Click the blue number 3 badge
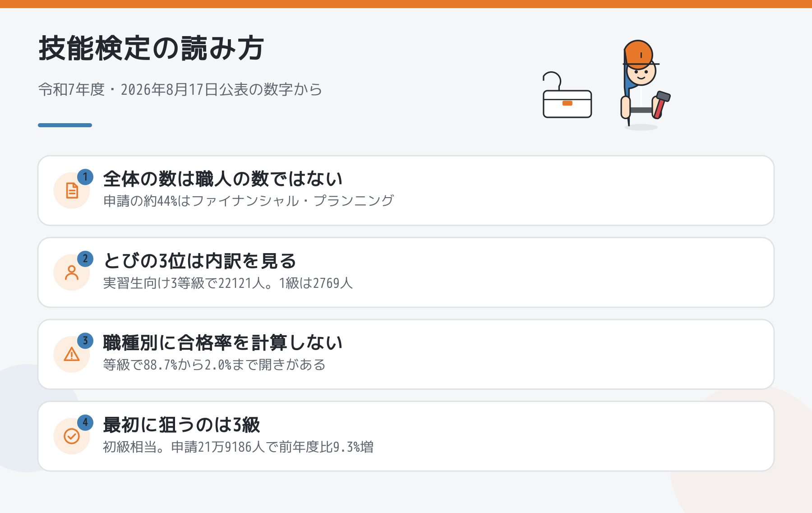 (x=85, y=341)
